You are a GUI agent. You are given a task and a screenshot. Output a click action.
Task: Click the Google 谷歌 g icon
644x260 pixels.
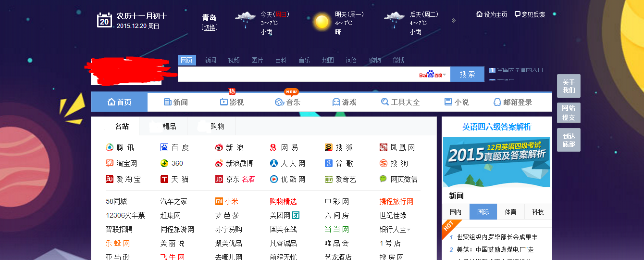(x=329, y=163)
